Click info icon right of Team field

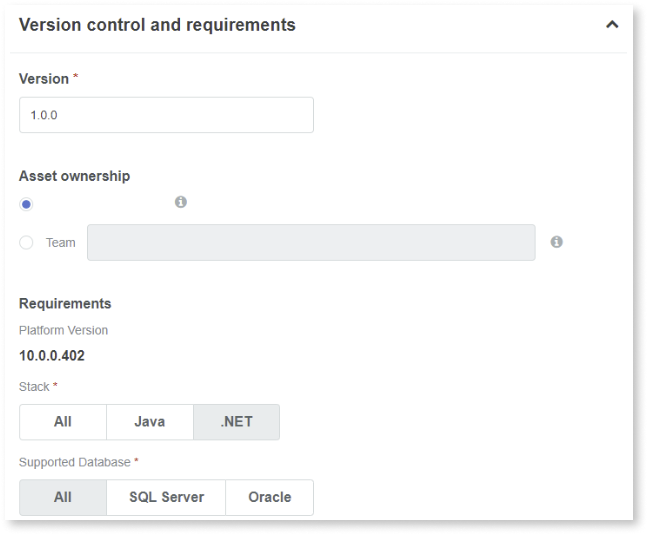coord(557,242)
